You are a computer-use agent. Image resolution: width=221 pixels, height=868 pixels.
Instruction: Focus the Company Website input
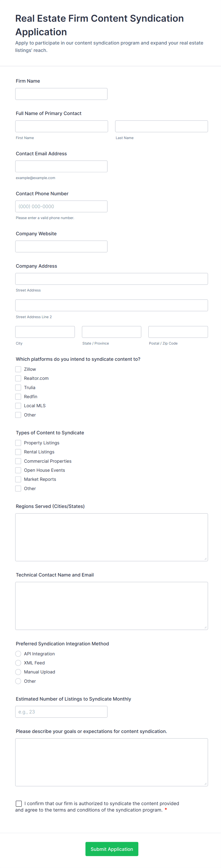pos(61,247)
